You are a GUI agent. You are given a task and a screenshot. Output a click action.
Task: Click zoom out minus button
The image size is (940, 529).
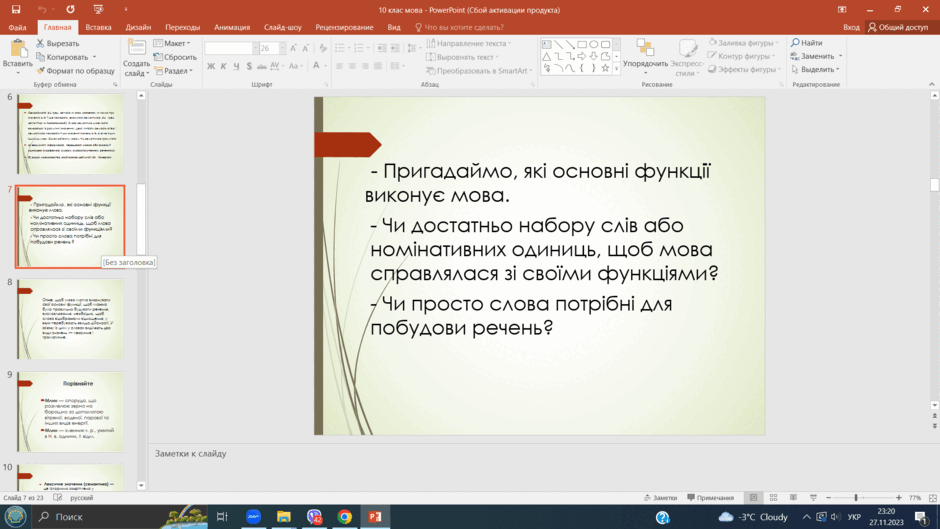pos(828,498)
